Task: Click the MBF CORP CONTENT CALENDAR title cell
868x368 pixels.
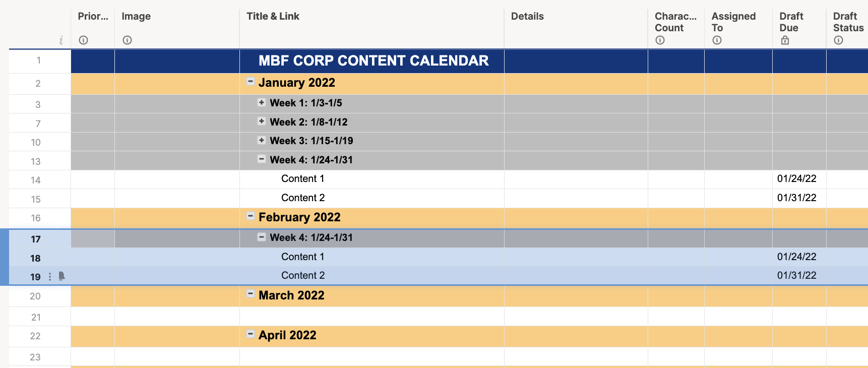Action: click(x=373, y=60)
